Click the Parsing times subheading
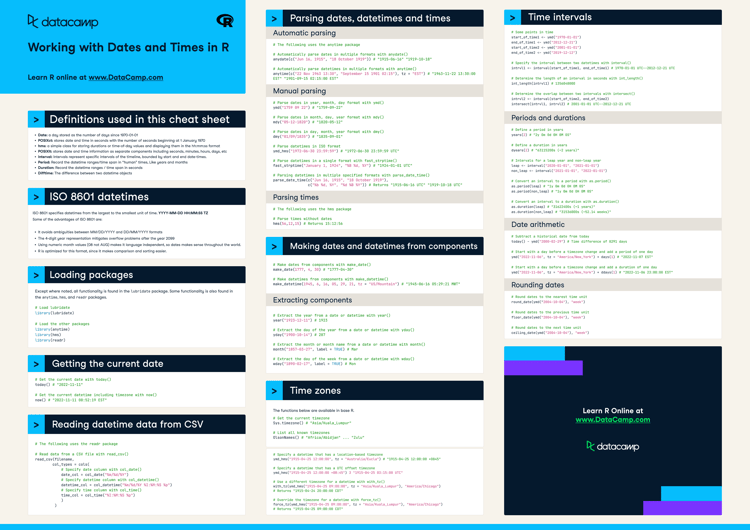The width and height of the screenshot is (750, 530). click(x=296, y=197)
